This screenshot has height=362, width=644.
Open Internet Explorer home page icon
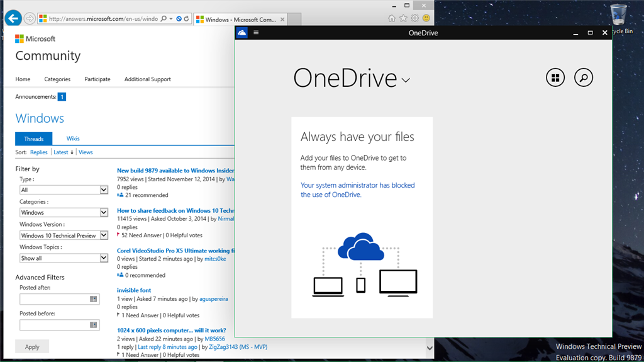pyautogui.click(x=392, y=18)
